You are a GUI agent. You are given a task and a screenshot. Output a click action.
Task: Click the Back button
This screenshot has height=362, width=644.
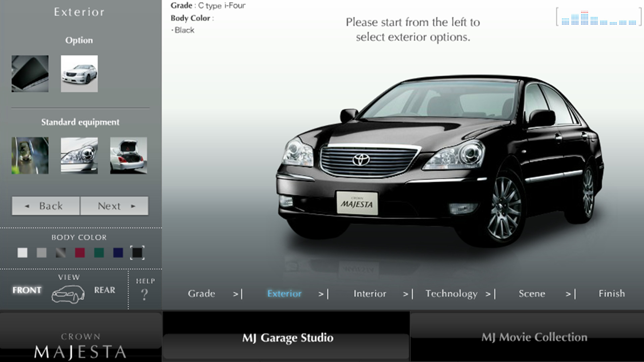coord(46,206)
